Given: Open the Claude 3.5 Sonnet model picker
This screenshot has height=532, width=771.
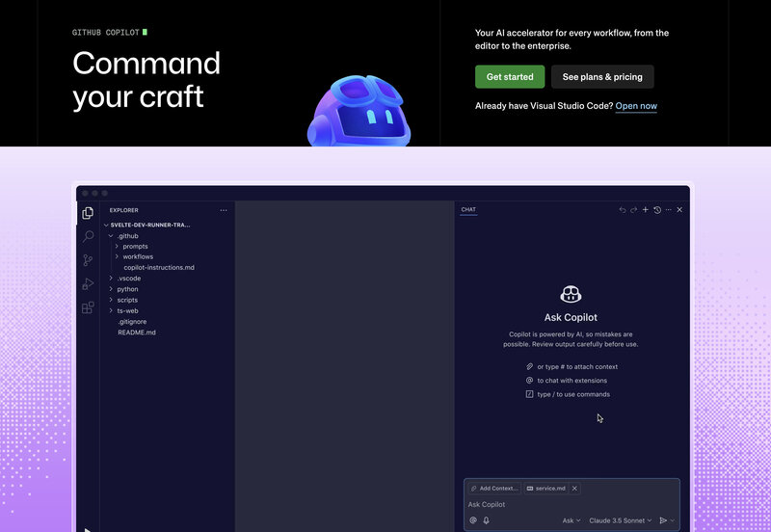Looking at the screenshot, I should 620,520.
